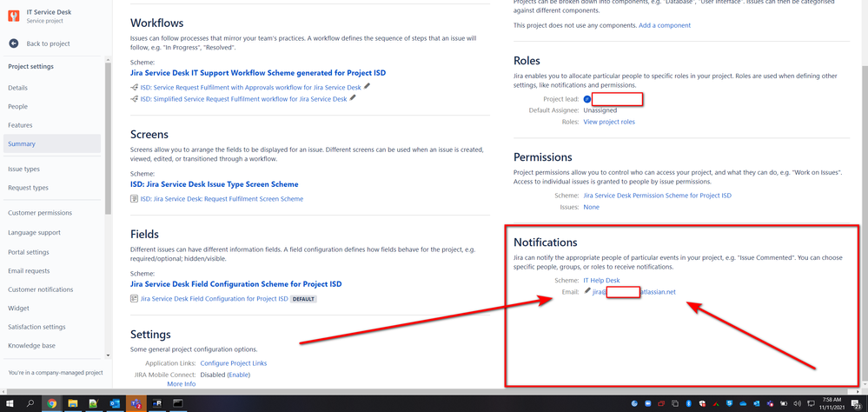Open File Explorer from taskbar
Screen dimensions: 868x412
coord(72,403)
